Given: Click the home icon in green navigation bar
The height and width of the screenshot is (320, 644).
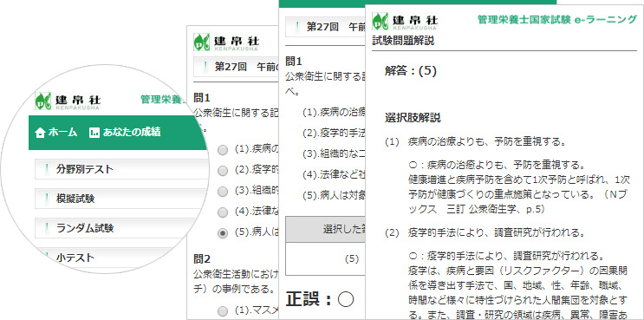Looking at the screenshot, I should (40, 133).
